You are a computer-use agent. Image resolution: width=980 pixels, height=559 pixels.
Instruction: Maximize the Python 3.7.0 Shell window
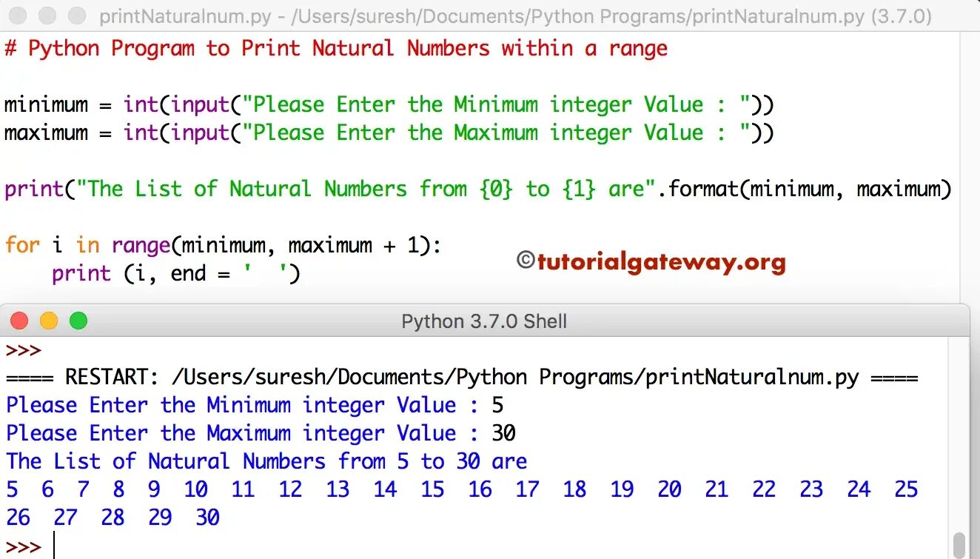tap(78, 321)
